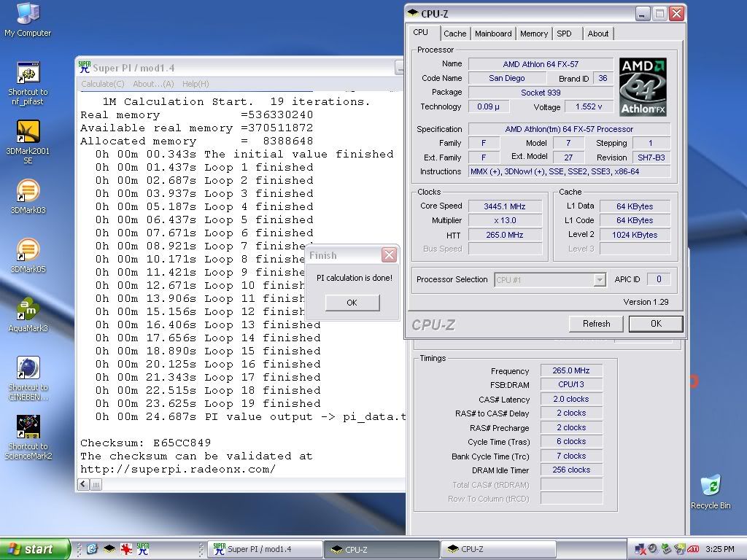This screenshot has width=747, height=560.
Task: Click the FSB:DRAM CPU/13 value
Action: pyautogui.click(x=570, y=384)
